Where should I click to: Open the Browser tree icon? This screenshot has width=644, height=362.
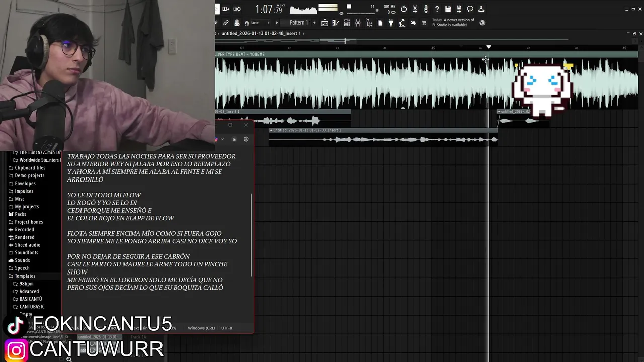369,23
